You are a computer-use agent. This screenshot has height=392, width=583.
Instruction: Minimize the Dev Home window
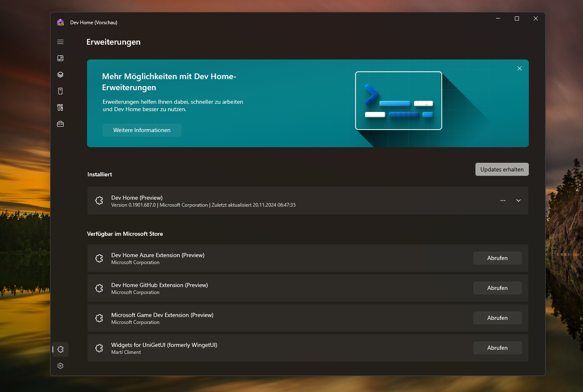click(x=498, y=18)
